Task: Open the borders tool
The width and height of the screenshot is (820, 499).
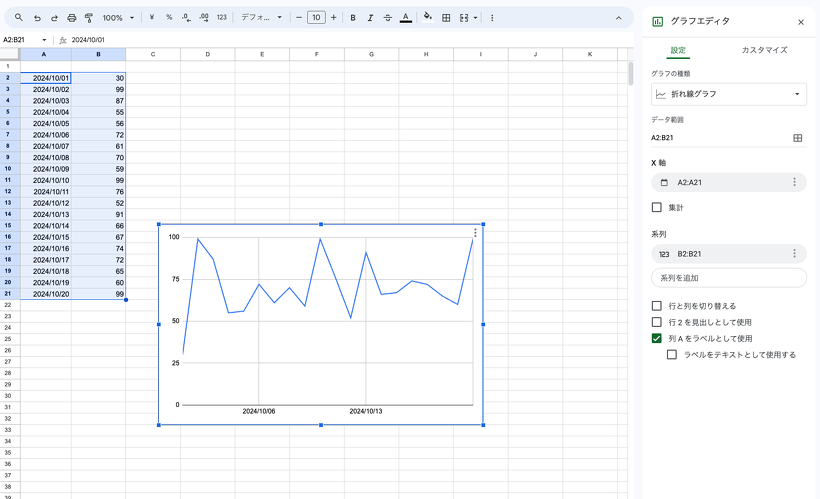Action: (x=446, y=18)
